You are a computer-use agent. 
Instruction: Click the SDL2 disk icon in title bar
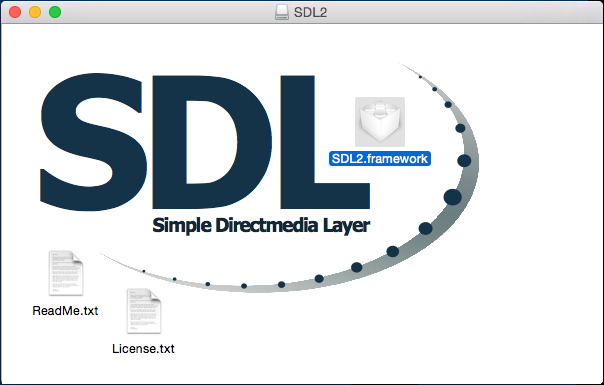[x=282, y=12]
